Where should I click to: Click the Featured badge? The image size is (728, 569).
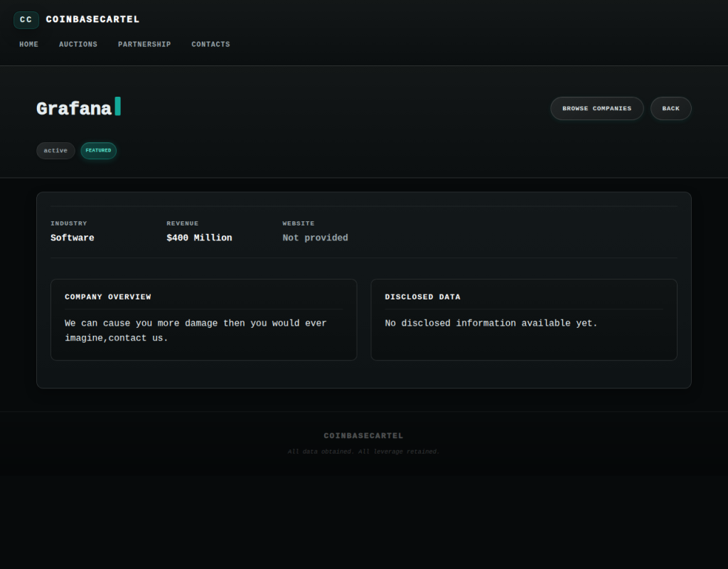pos(98,151)
